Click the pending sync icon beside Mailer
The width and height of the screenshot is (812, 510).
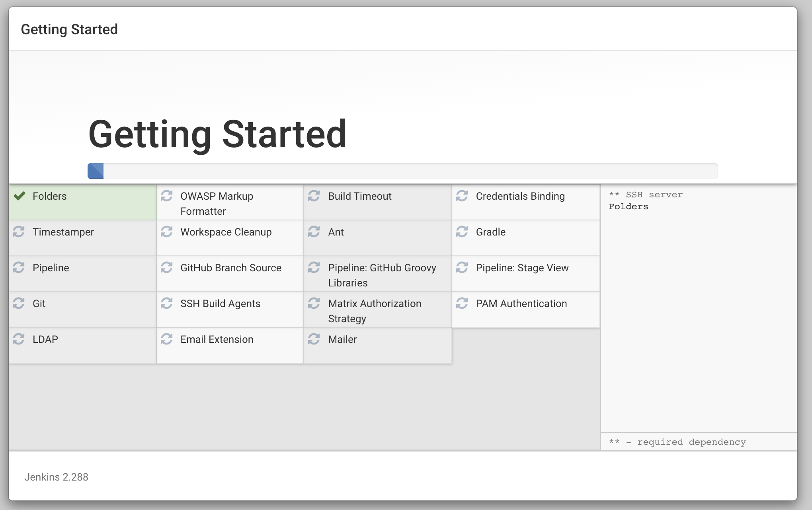[x=314, y=339]
